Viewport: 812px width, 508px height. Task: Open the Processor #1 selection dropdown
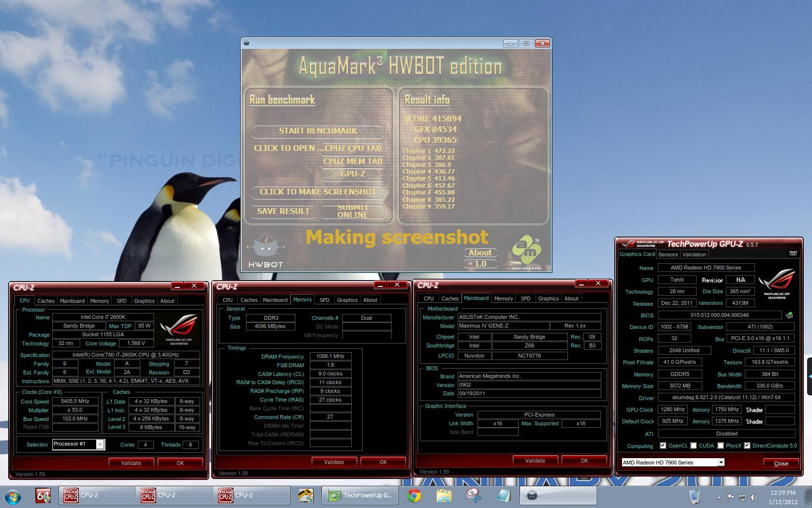(x=78, y=444)
